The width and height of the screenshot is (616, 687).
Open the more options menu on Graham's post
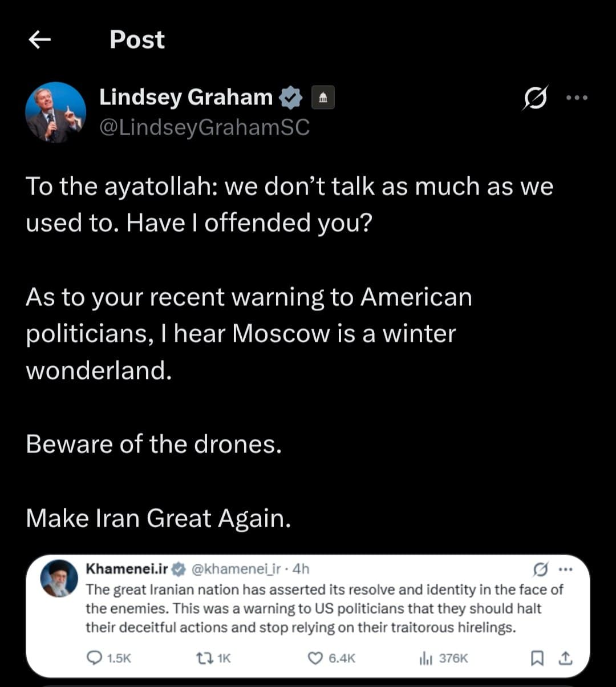(577, 98)
